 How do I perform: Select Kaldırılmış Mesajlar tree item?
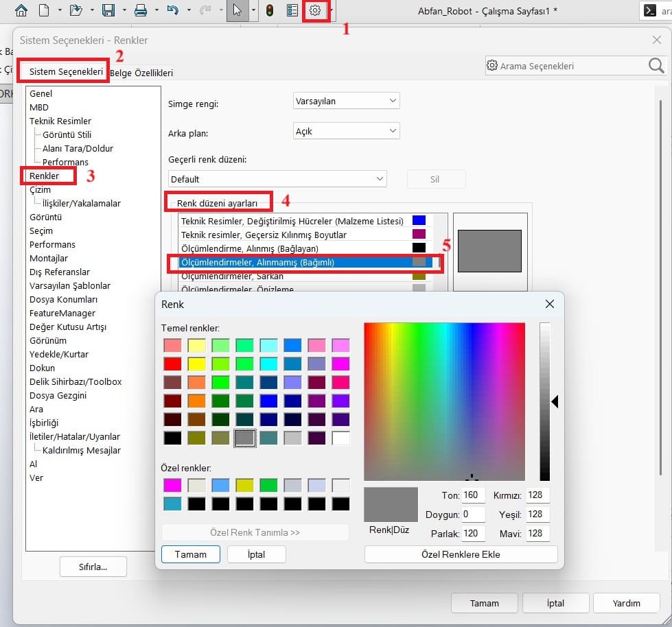pyautogui.click(x=82, y=450)
